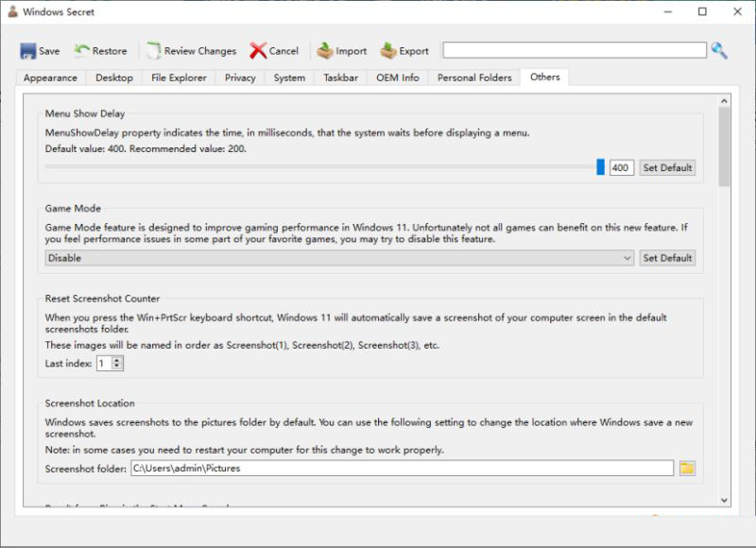The height and width of the screenshot is (548, 756).
Task: Select the Others tab
Action: click(545, 77)
